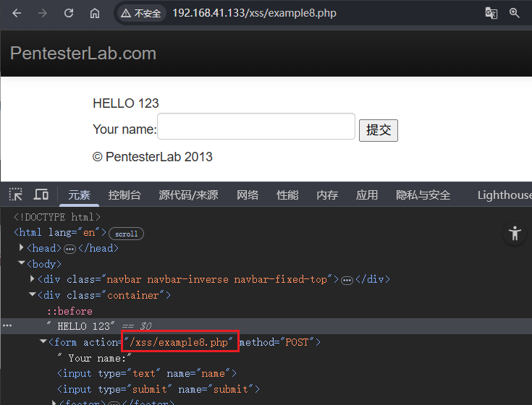Click the browser back arrow
Image resolution: width=532 pixels, height=405 pixels.
(17, 13)
